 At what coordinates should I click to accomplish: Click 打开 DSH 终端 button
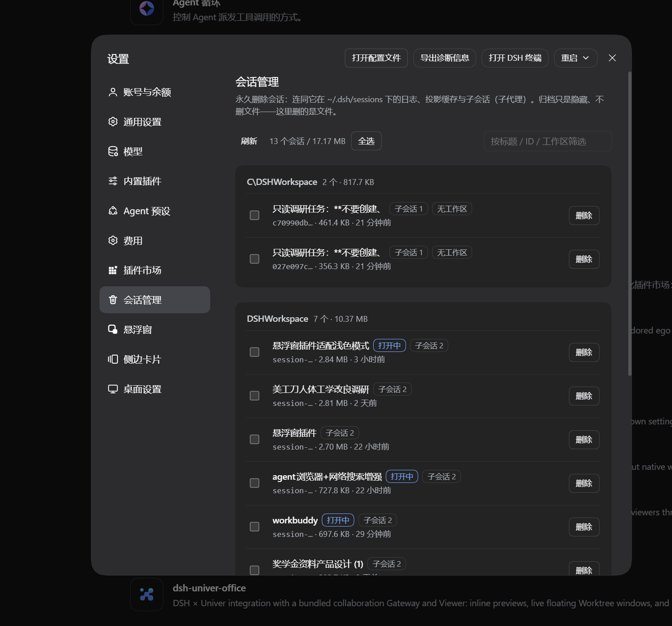tap(515, 58)
